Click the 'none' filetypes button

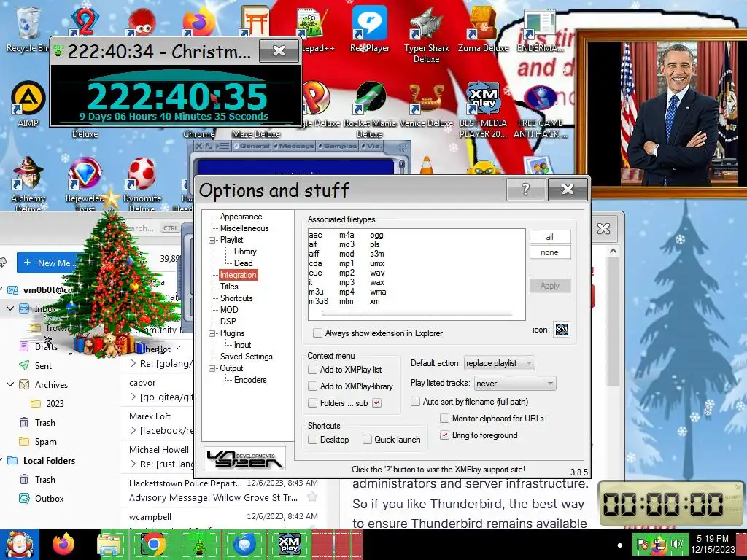(x=550, y=252)
